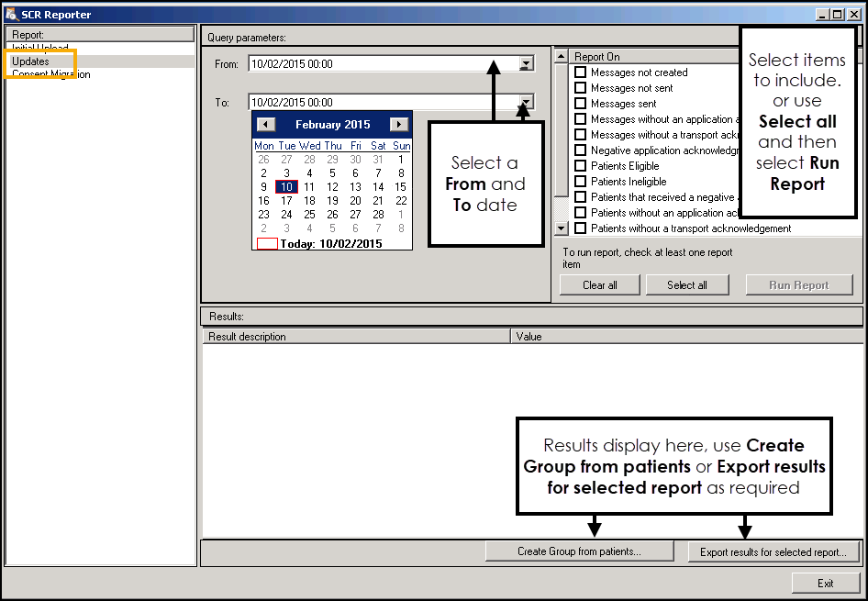Click the Today 10/02/2015 link
The image size is (868, 601).
coord(331,244)
